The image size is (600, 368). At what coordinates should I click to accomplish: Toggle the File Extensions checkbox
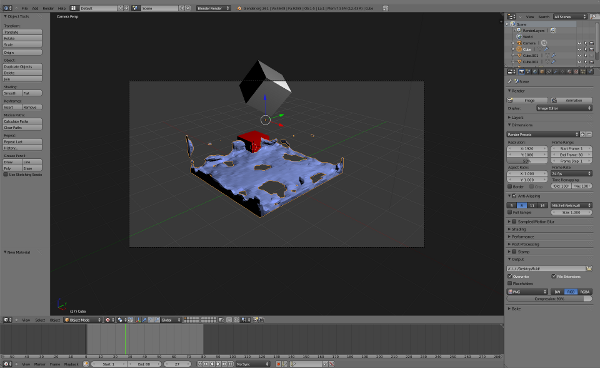pyautogui.click(x=554, y=276)
